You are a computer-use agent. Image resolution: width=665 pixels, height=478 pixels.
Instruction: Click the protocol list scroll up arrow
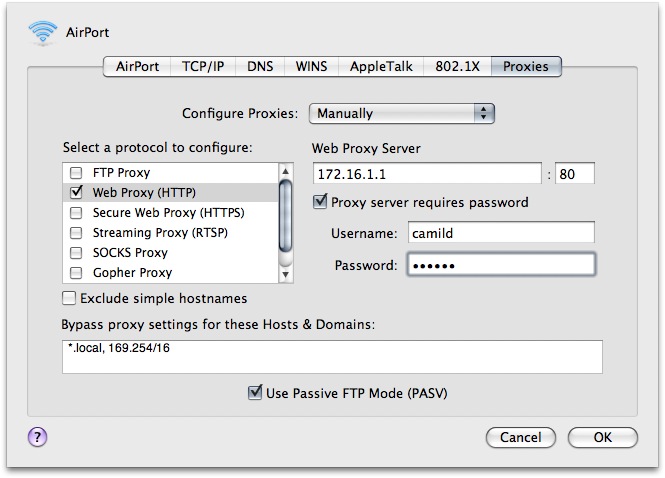pos(285,171)
